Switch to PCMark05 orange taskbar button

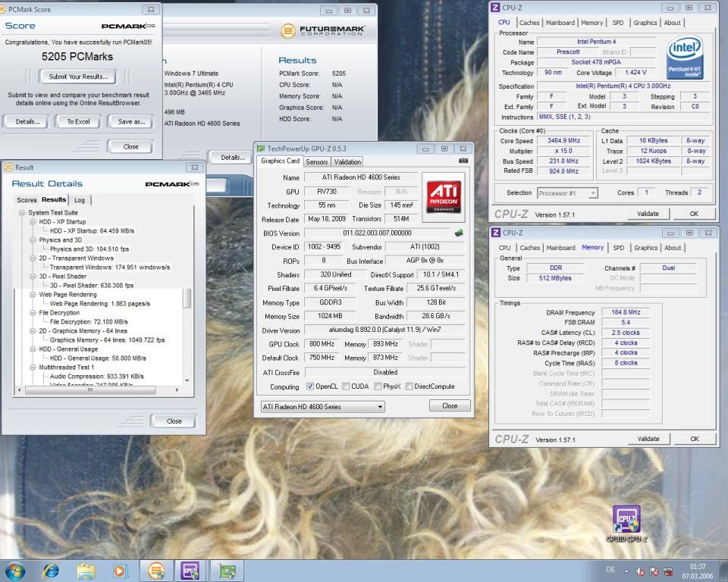(x=156, y=571)
